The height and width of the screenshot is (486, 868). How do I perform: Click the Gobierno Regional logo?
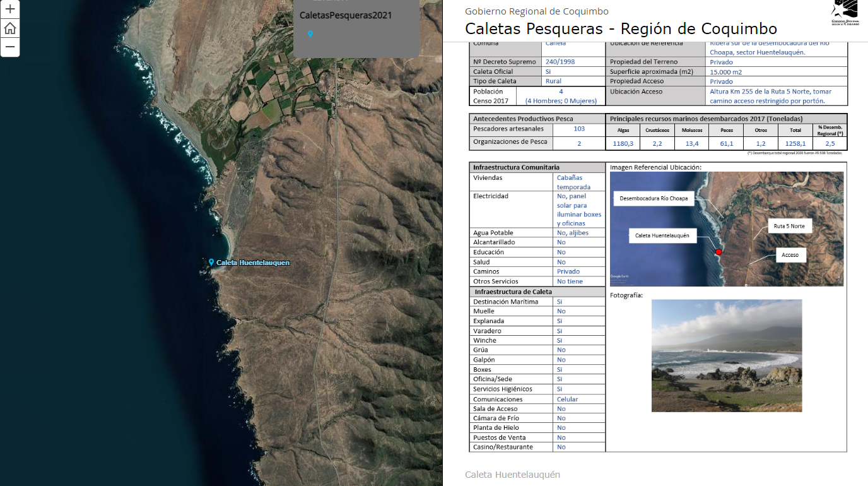point(845,13)
